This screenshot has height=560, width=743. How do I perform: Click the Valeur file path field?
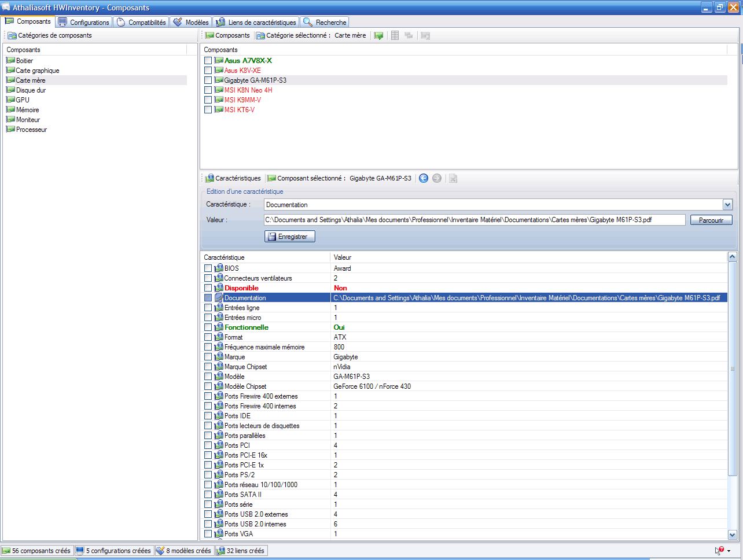tap(474, 220)
